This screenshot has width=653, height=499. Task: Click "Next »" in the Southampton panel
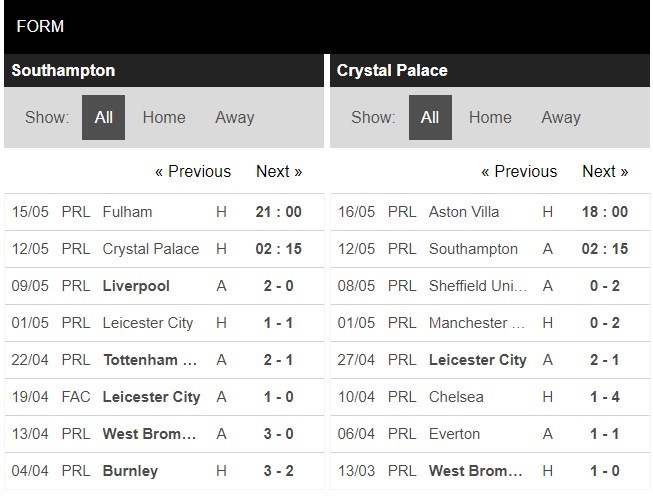tap(279, 171)
